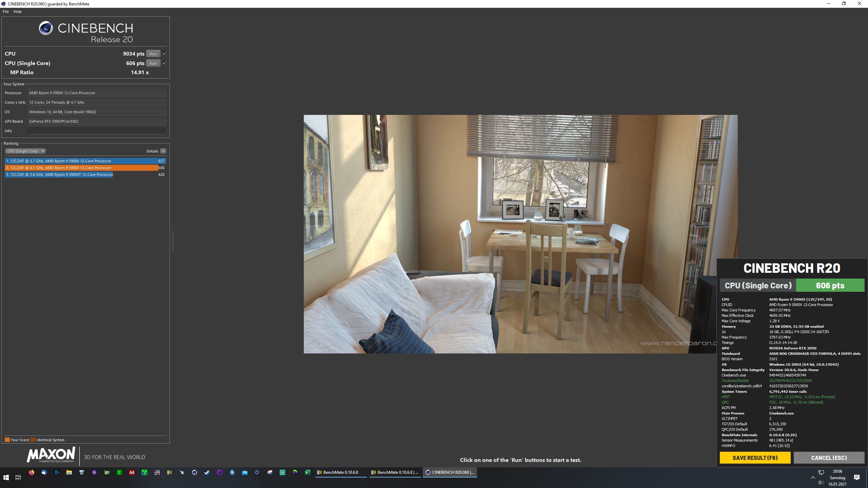This screenshot has height=488, width=868.
Task: Click the Your Score orange legend swatch
Action: coord(7,440)
